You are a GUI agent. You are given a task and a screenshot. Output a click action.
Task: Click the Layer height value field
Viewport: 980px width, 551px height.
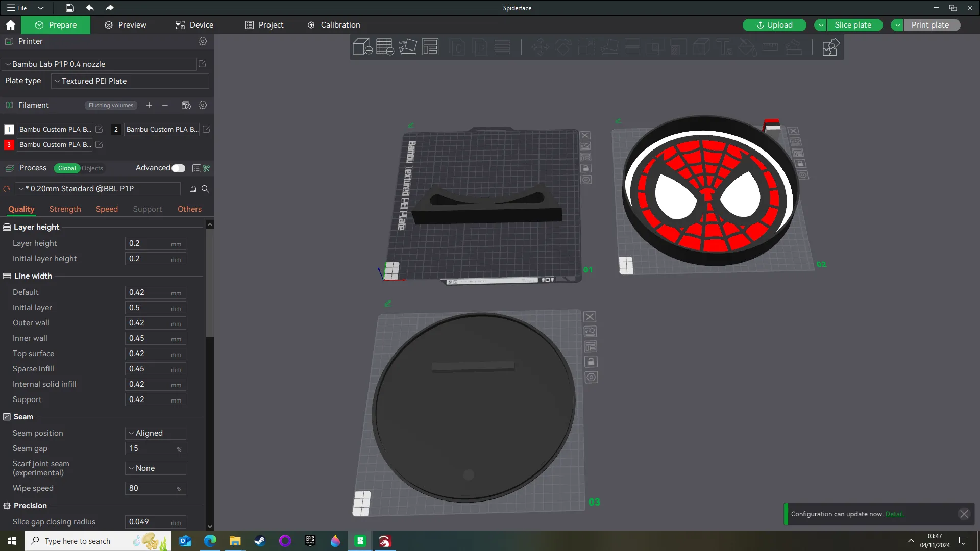click(x=156, y=244)
